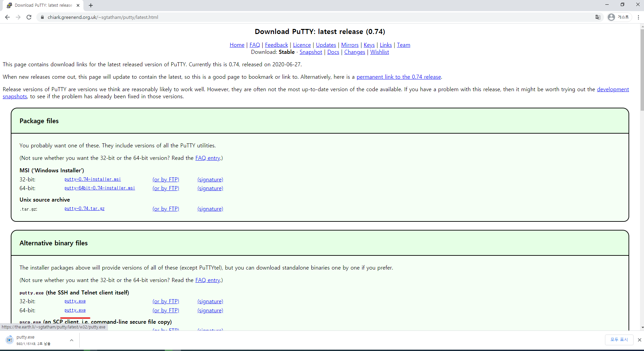Go back to the previous page
The width and height of the screenshot is (644, 351).
(7, 17)
